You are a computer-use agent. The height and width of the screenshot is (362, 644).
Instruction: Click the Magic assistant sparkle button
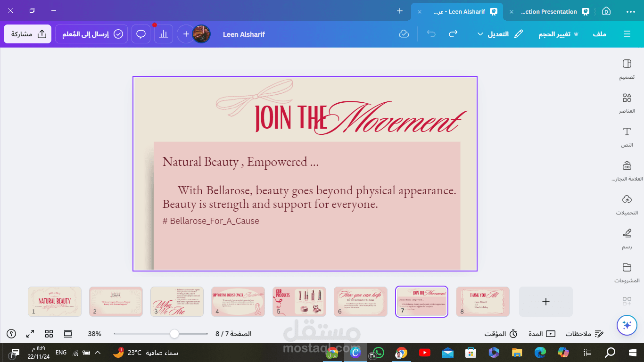pyautogui.click(x=627, y=325)
